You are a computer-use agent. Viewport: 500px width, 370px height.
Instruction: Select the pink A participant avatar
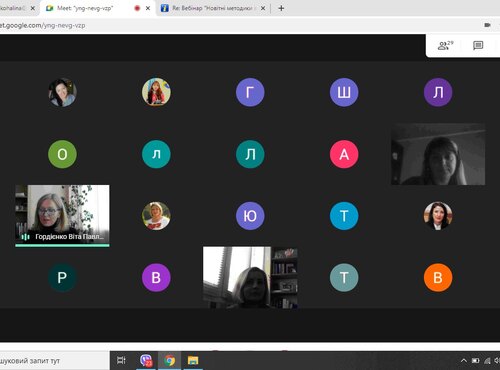coord(344,154)
